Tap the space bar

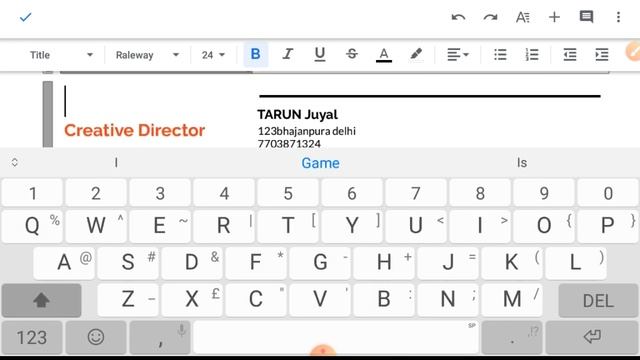point(336,338)
